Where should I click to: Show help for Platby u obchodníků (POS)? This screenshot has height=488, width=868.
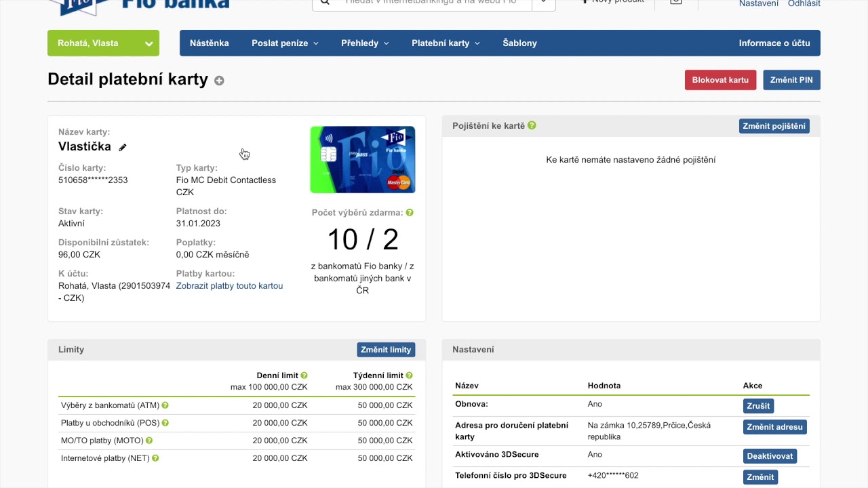click(x=165, y=423)
